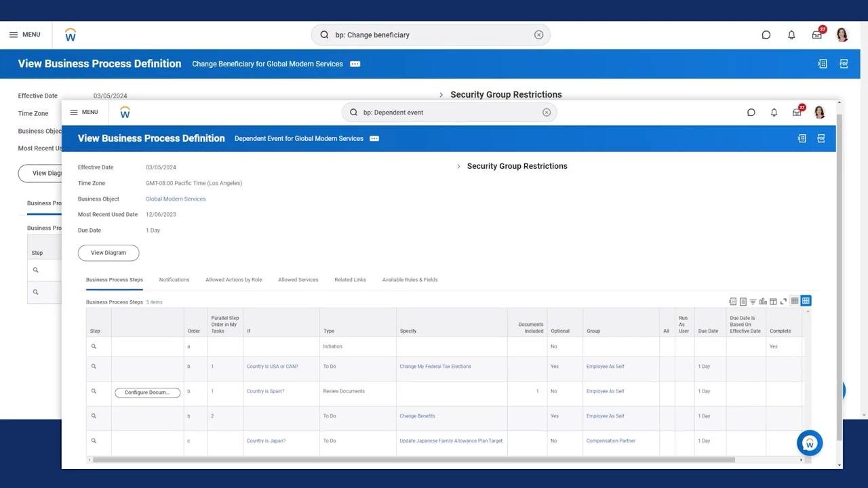Open 'Country is Japan?' condition link
868x488 pixels.
click(267, 441)
